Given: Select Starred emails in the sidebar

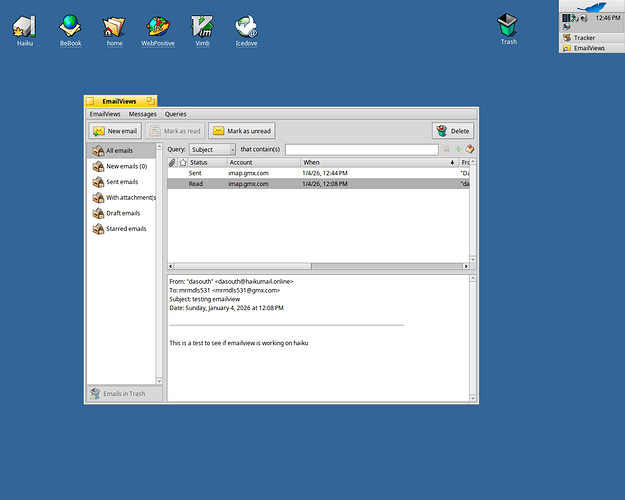Looking at the screenshot, I should click(x=121, y=228).
